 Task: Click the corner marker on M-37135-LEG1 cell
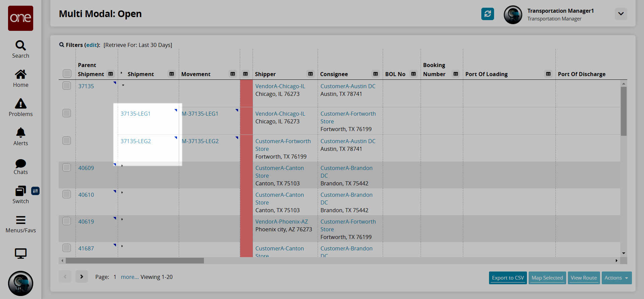tap(237, 110)
